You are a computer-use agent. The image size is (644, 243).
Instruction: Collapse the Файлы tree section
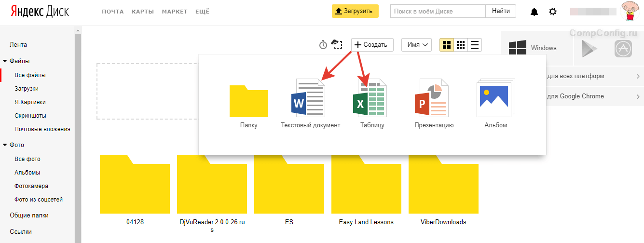coord(5,61)
